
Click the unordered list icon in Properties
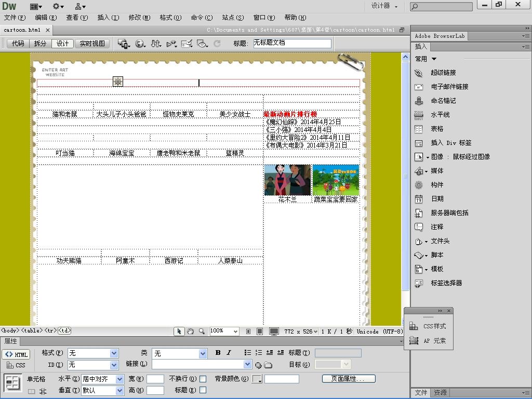click(x=248, y=353)
